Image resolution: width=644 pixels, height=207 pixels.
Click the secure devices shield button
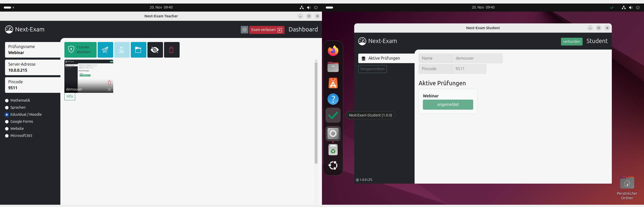click(80, 50)
